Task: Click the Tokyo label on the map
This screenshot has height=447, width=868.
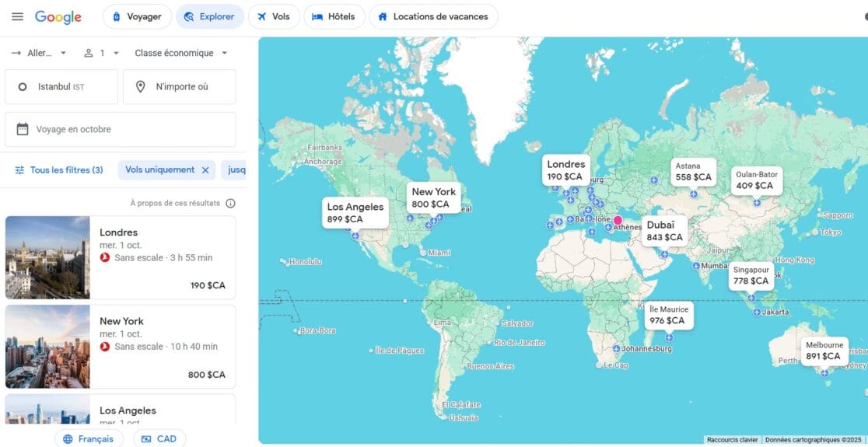Action: pyautogui.click(x=831, y=232)
